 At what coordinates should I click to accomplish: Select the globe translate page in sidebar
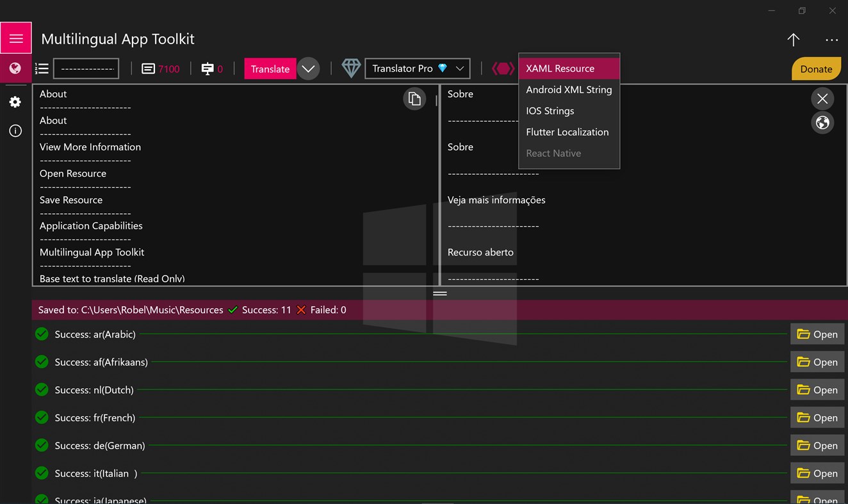[x=15, y=69]
